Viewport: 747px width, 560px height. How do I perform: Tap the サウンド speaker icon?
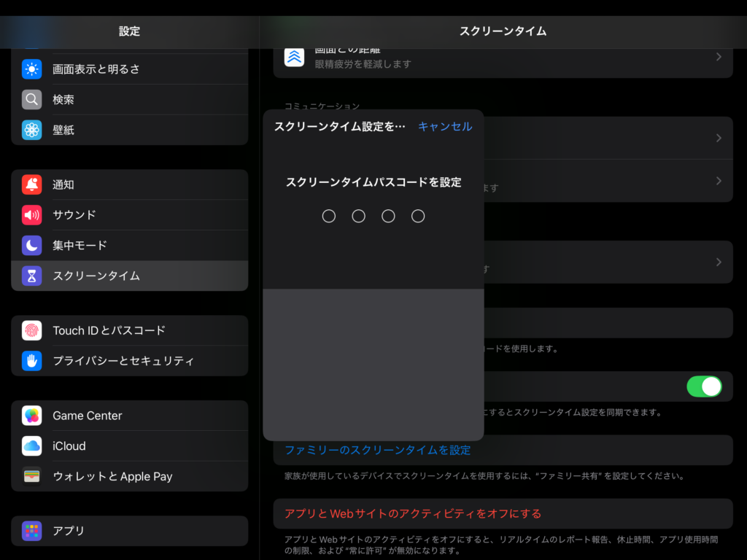[31, 215]
